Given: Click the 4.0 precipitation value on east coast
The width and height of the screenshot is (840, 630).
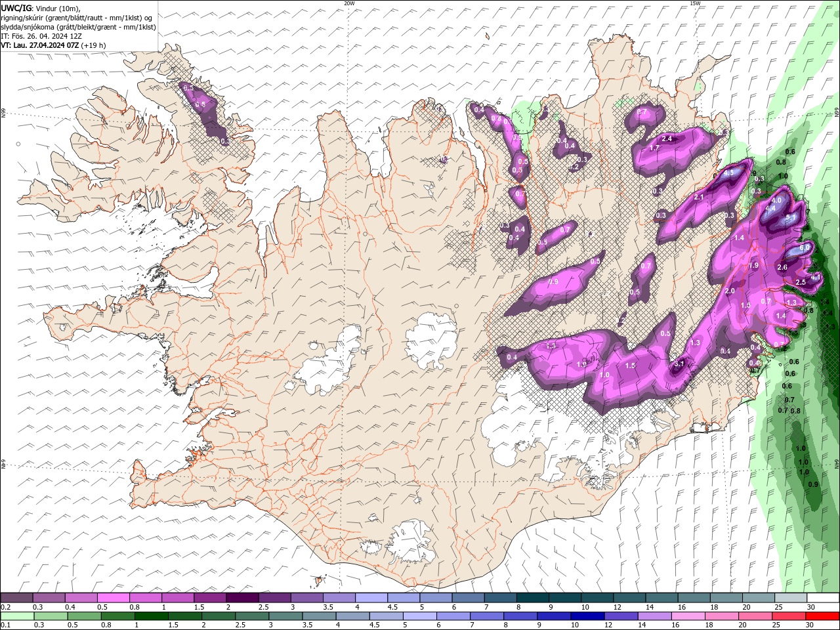Looking at the screenshot, I should [776, 199].
